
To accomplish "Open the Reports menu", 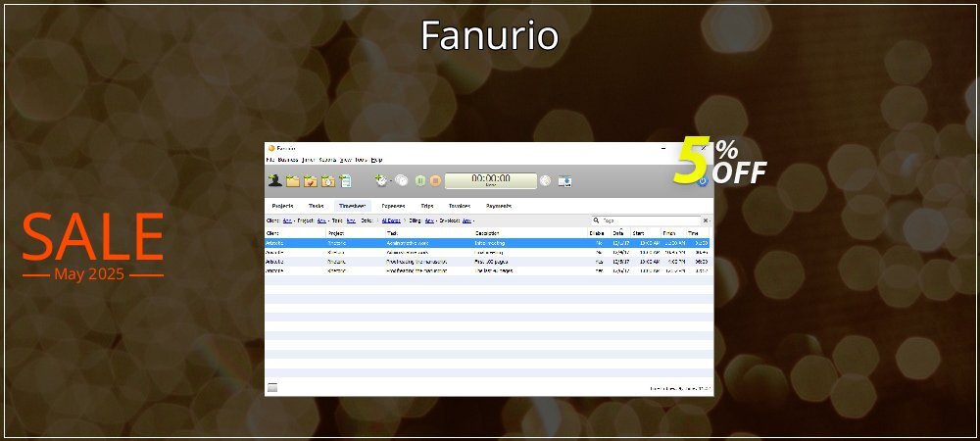I will (327, 160).
